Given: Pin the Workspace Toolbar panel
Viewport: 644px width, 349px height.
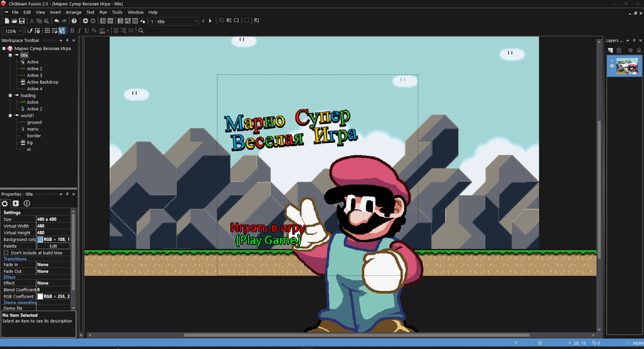Looking at the screenshot, I should tap(67, 41).
